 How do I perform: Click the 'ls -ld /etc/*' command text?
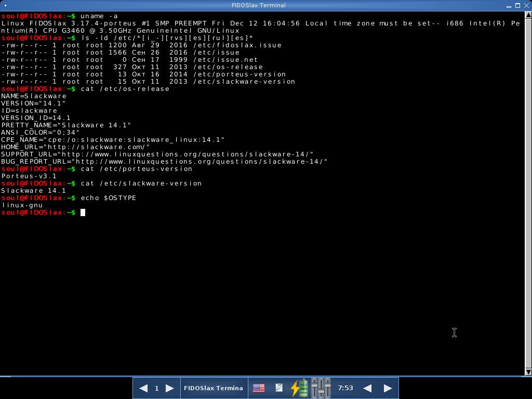tap(167, 38)
